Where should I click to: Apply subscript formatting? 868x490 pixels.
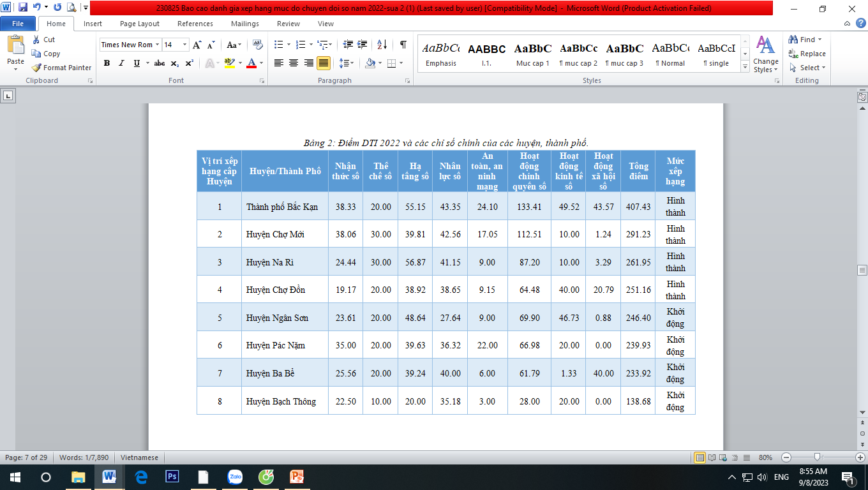pos(175,63)
